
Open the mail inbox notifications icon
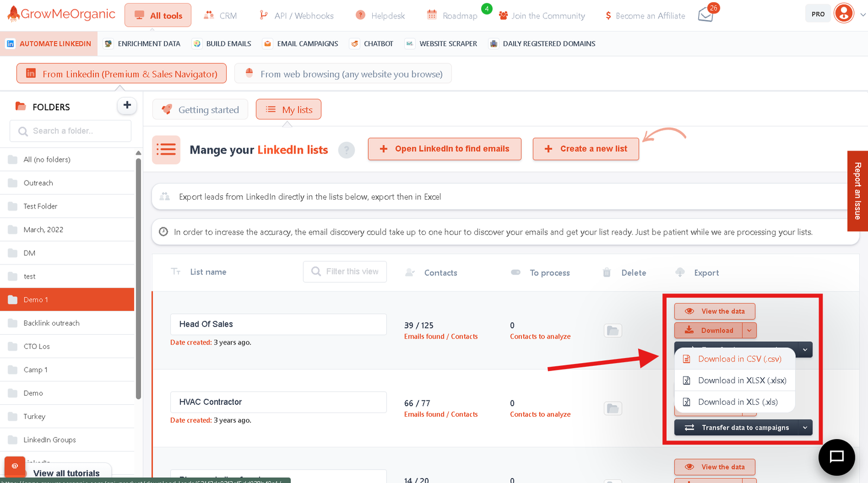pos(706,15)
